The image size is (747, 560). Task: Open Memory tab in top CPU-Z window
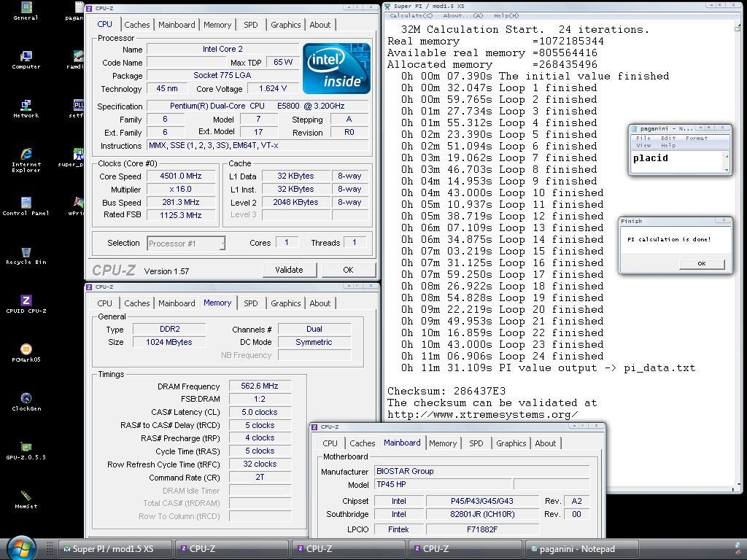coord(217,25)
